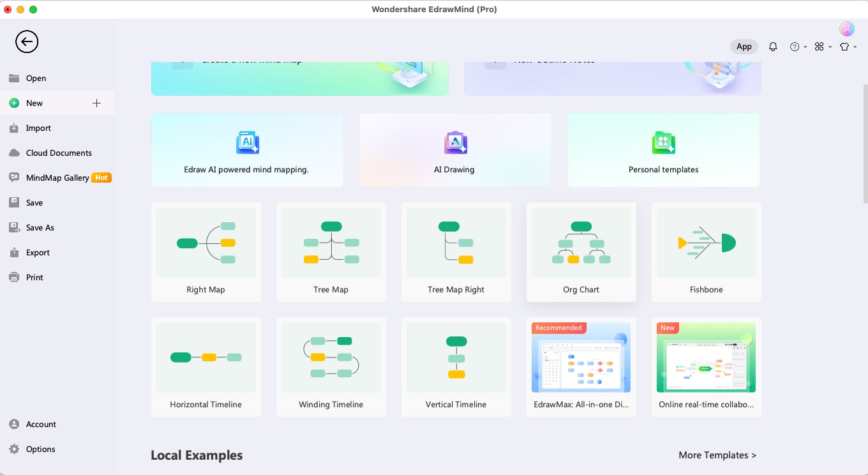Click the Cloud Documents cloud icon
Screen dimensions: 868x475
14,153
